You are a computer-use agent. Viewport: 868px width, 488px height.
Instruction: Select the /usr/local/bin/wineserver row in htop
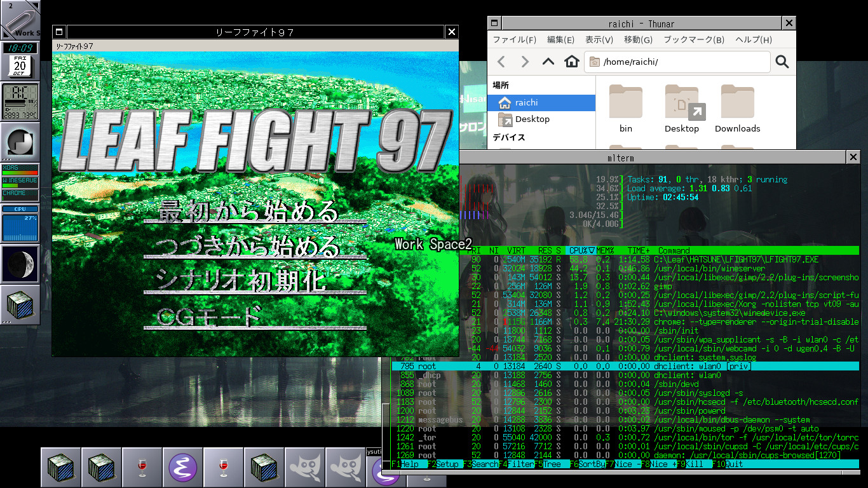coord(659,269)
